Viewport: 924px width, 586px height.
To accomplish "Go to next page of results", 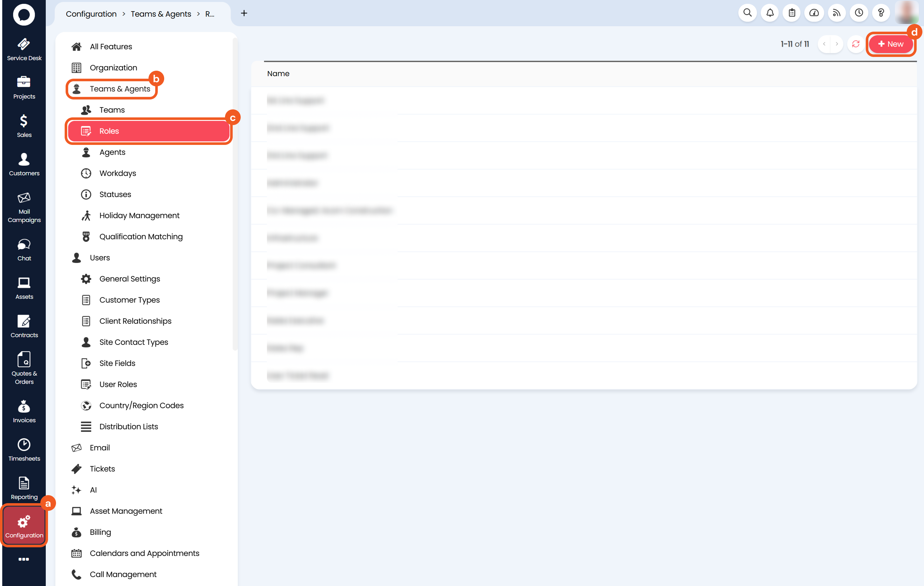I will 837,44.
